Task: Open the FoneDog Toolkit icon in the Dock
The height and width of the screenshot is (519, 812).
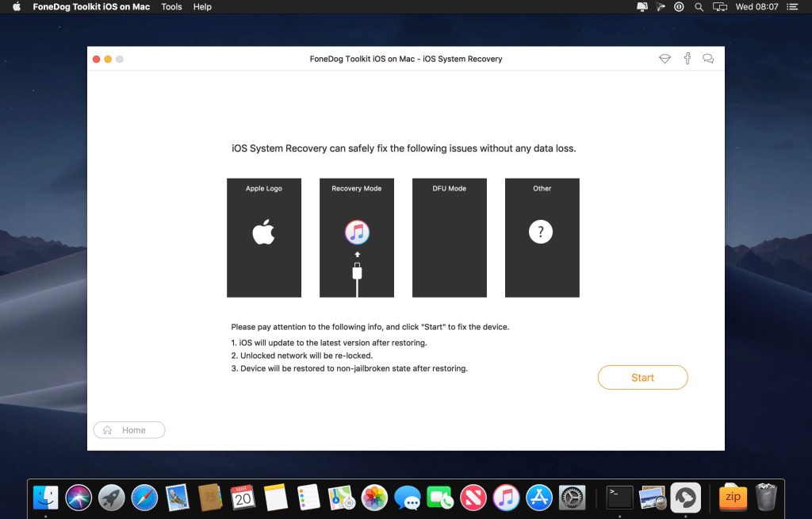Action: [x=686, y=498]
